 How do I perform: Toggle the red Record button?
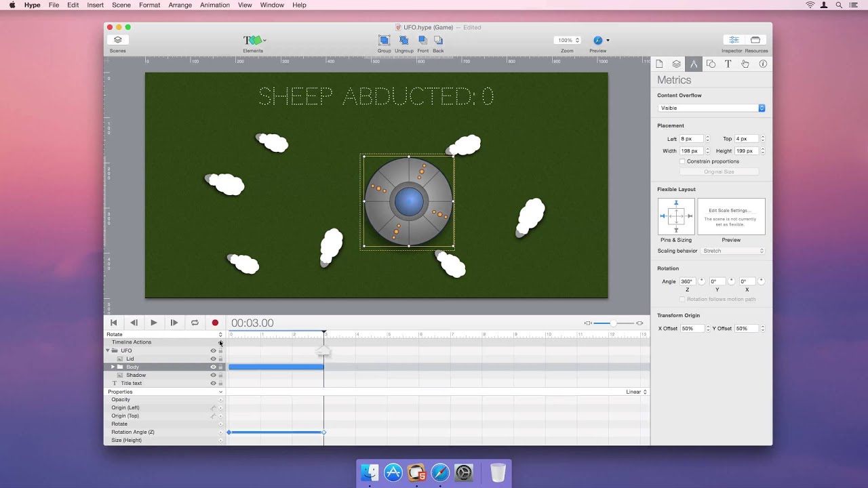[x=215, y=323]
